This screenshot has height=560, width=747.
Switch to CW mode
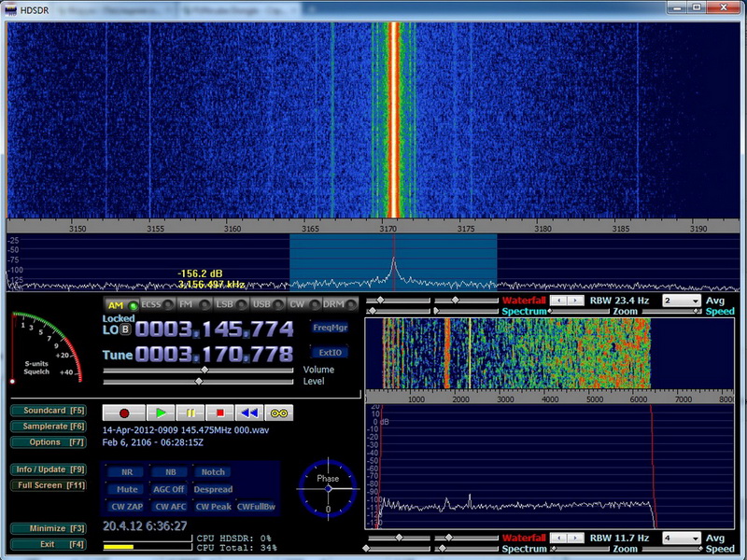[x=304, y=305]
